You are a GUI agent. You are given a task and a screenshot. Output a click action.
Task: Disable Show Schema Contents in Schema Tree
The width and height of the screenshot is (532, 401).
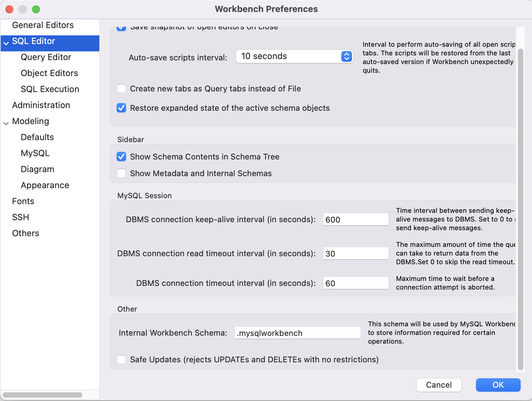click(x=121, y=156)
